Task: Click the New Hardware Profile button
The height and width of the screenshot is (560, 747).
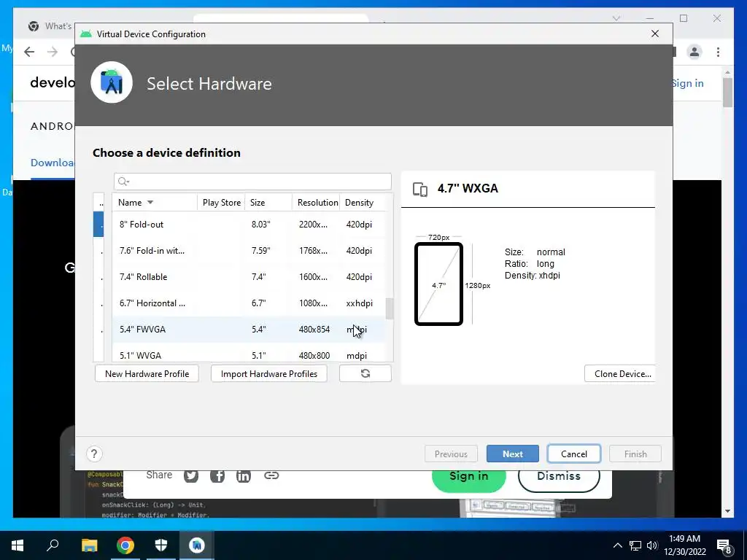Action: pos(147,373)
